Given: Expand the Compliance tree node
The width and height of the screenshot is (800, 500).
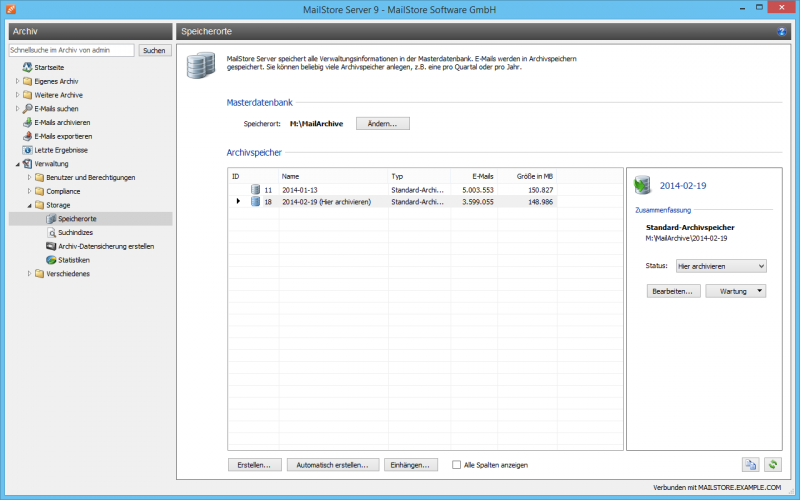Looking at the screenshot, I should click(x=29, y=191).
